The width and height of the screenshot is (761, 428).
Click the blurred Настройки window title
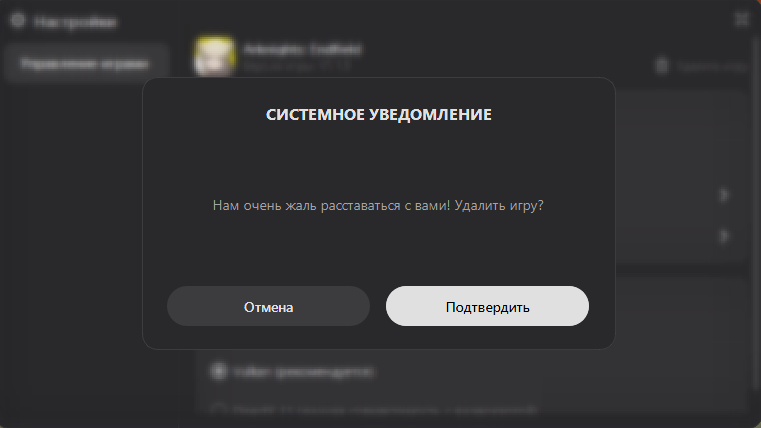(76, 22)
